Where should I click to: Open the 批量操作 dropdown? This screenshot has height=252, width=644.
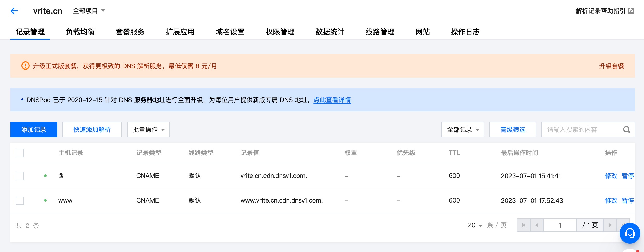[148, 129]
